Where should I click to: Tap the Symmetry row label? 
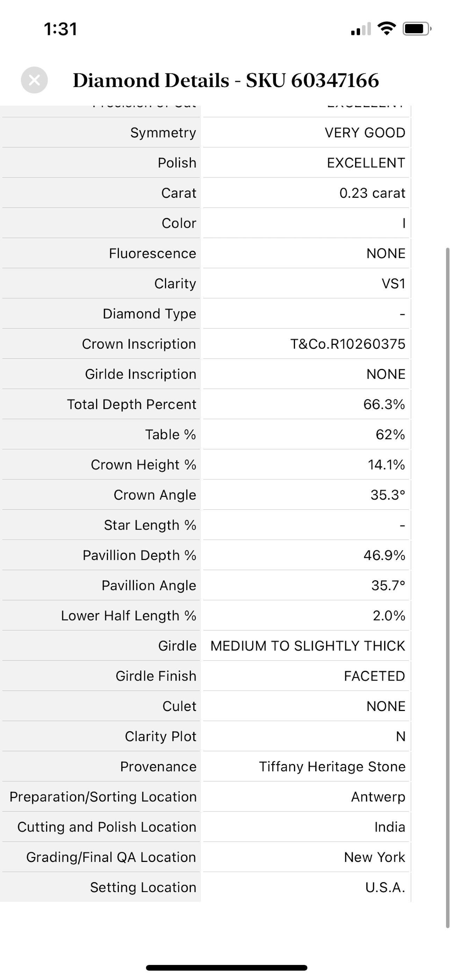tap(163, 132)
